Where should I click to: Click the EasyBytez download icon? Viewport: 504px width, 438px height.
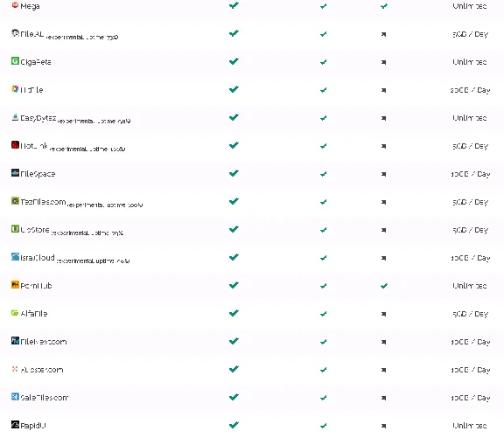pyautogui.click(x=15, y=116)
